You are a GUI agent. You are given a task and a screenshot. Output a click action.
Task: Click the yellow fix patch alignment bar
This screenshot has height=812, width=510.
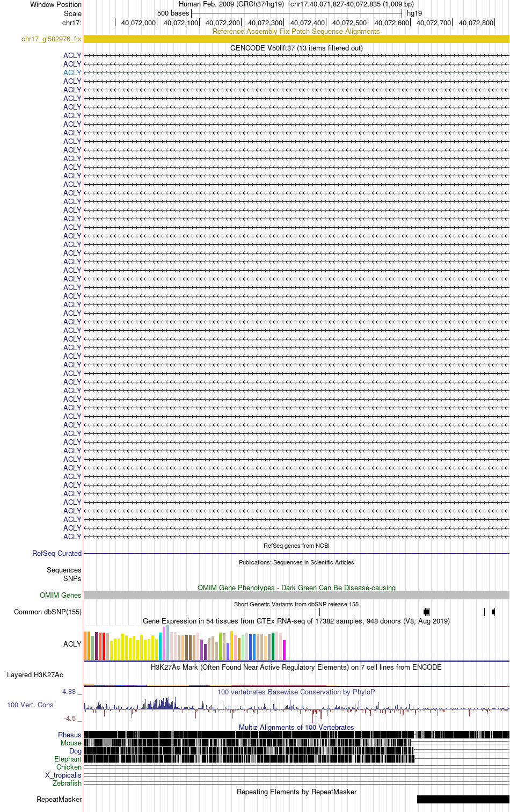pyautogui.click(x=296, y=39)
